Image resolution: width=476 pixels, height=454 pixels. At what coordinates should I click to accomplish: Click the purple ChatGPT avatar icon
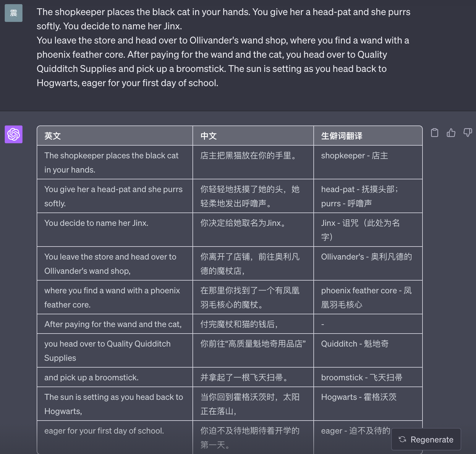pos(14,134)
